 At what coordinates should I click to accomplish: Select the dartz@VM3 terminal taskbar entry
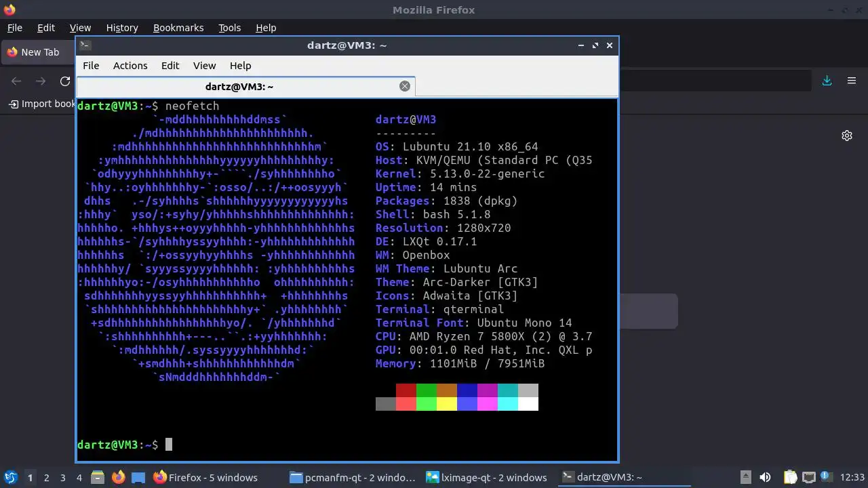(x=624, y=477)
